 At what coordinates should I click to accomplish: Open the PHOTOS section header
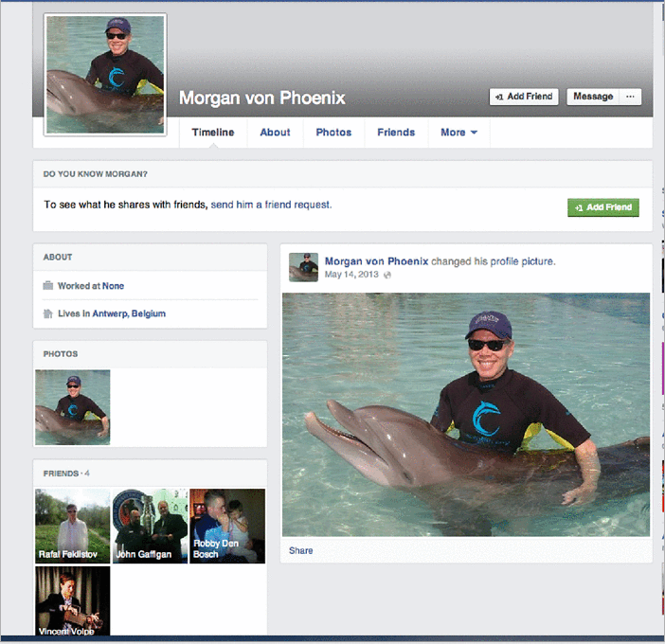pos(61,354)
